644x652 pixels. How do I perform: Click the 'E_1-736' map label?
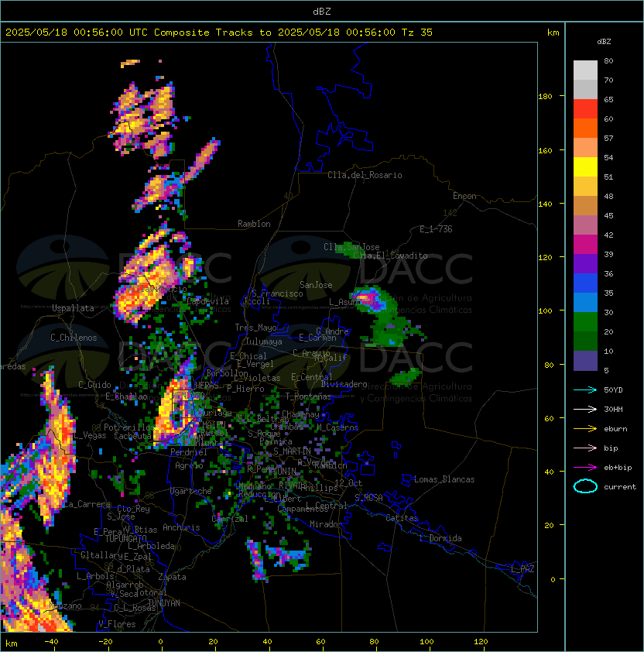point(436,228)
